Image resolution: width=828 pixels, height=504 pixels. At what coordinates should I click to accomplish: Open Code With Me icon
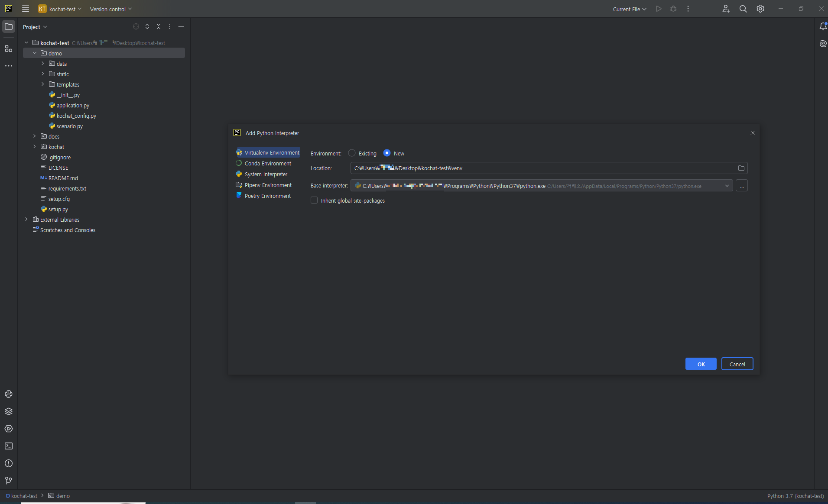click(726, 9)
